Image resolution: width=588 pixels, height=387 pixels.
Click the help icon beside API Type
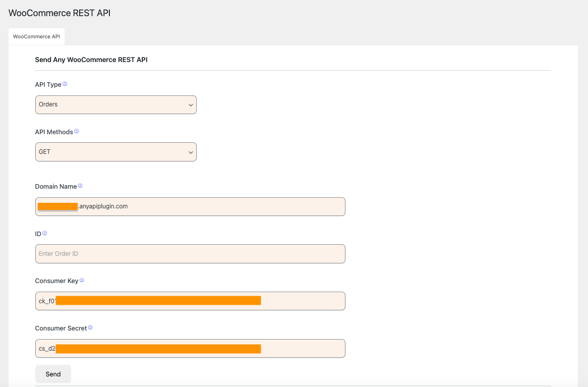(65, 84)
